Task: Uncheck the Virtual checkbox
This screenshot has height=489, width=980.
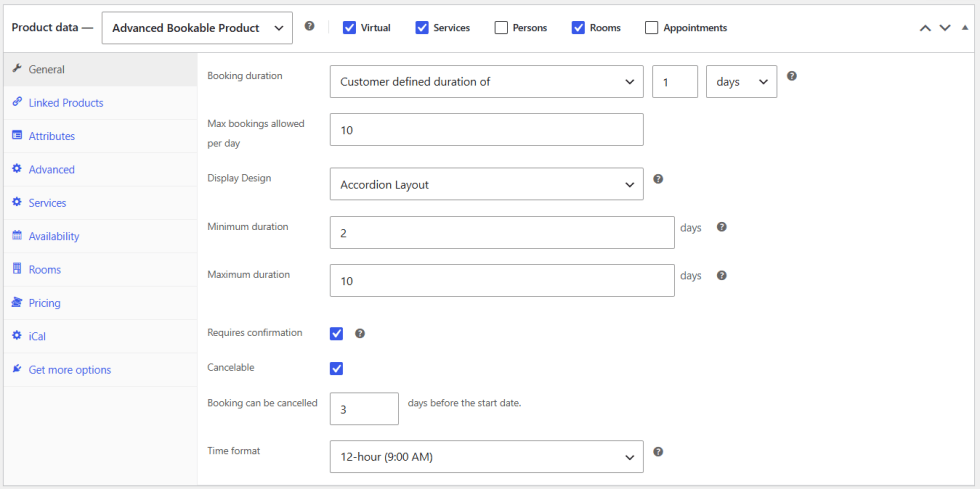Action: point(349,28)
